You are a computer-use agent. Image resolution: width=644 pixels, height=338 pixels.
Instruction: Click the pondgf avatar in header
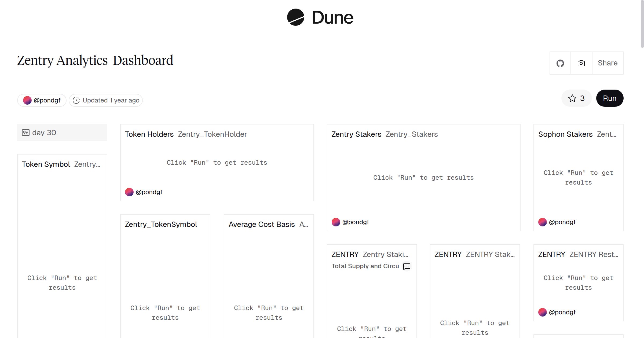27,100
